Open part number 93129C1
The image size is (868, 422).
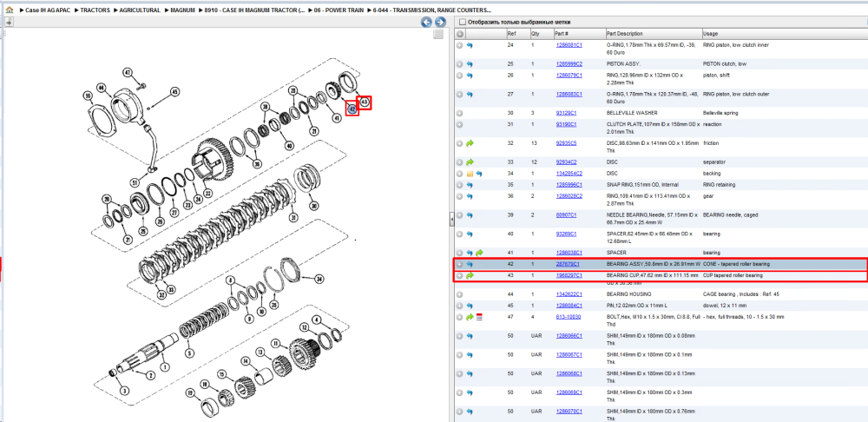click(x=566, y=113)
